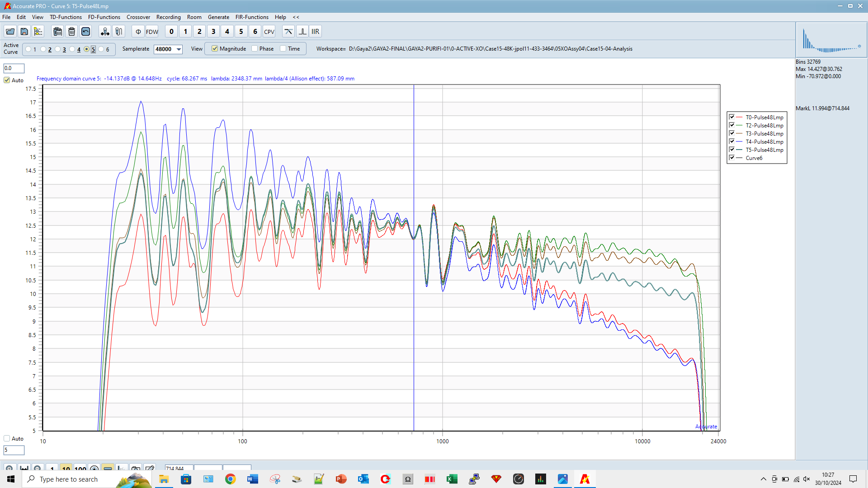Open the Room menu
This screenshot has width=868, height=488.
click(194, 17)
